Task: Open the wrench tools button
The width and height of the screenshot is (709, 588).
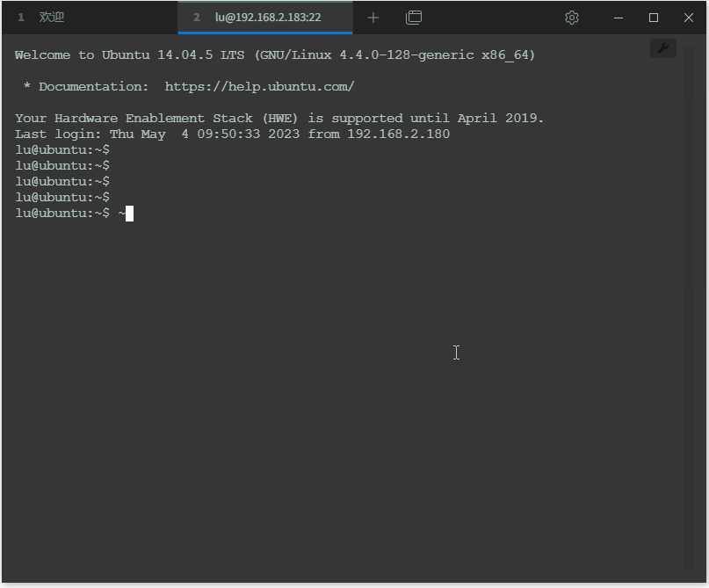Action: (663, 48)
